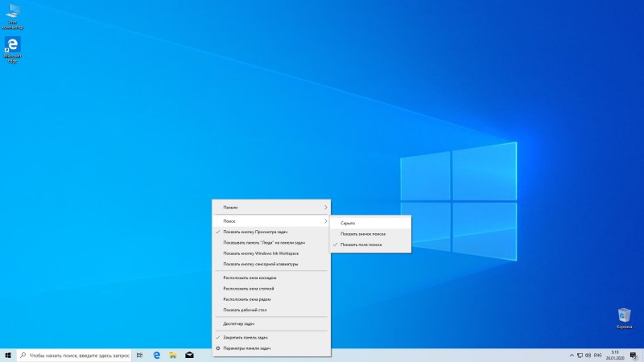The image size is (644, 362).
Task: Select 'Расположить окна каскадом'
Action: coord(250,278)
